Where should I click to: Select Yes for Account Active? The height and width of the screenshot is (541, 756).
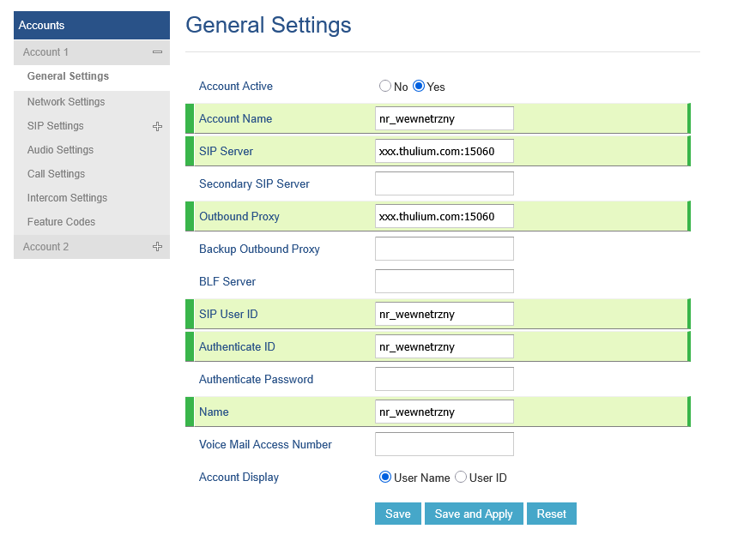(419, 87)
